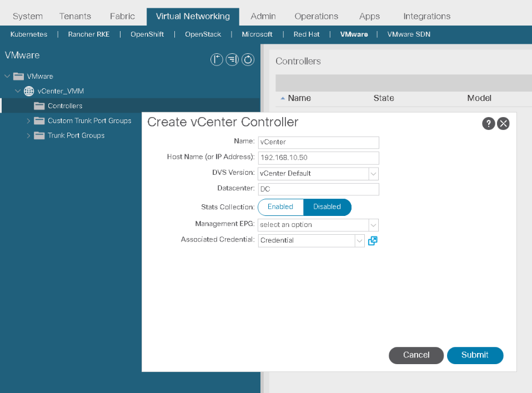Expand Custom Trunk Port Groups node

(x=28, y=120)
